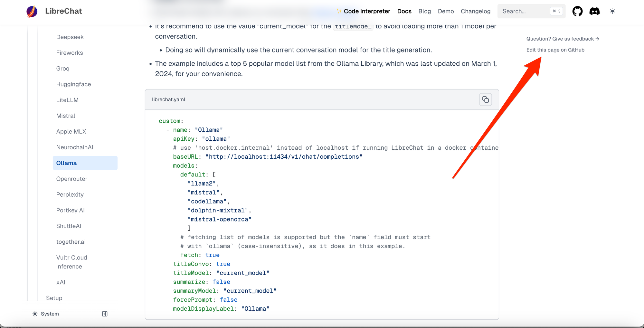
Task: Go to the Changelog page
Action: tap(476, 11)
